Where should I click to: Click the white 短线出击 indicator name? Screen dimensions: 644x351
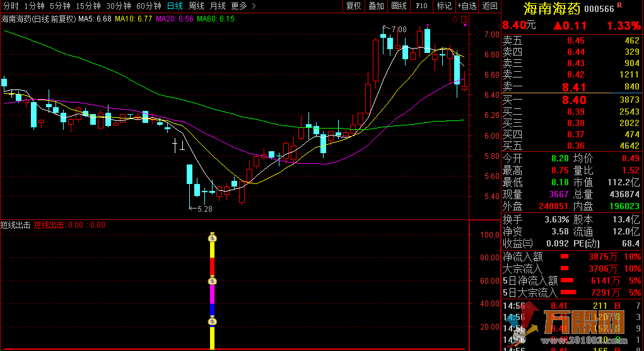16,225
